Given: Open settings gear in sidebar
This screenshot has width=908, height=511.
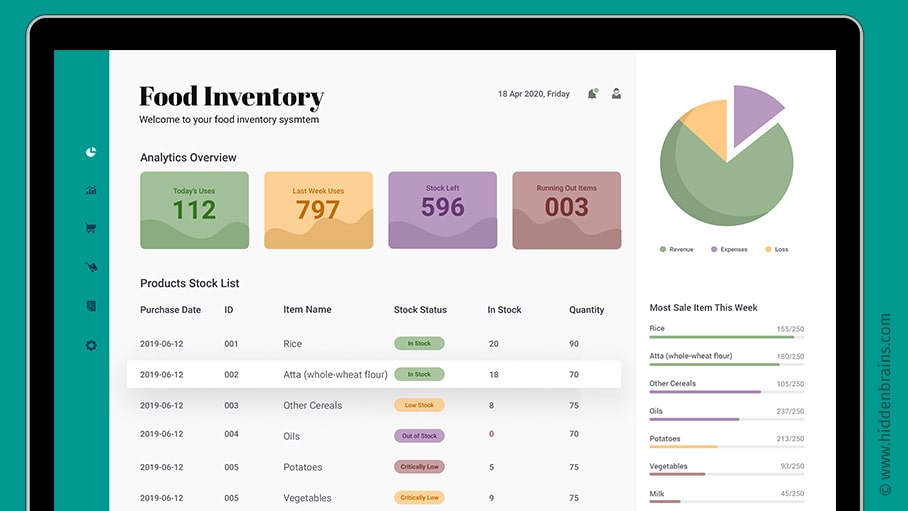Looking at the screenshot, I should click(x=91, y=345).
